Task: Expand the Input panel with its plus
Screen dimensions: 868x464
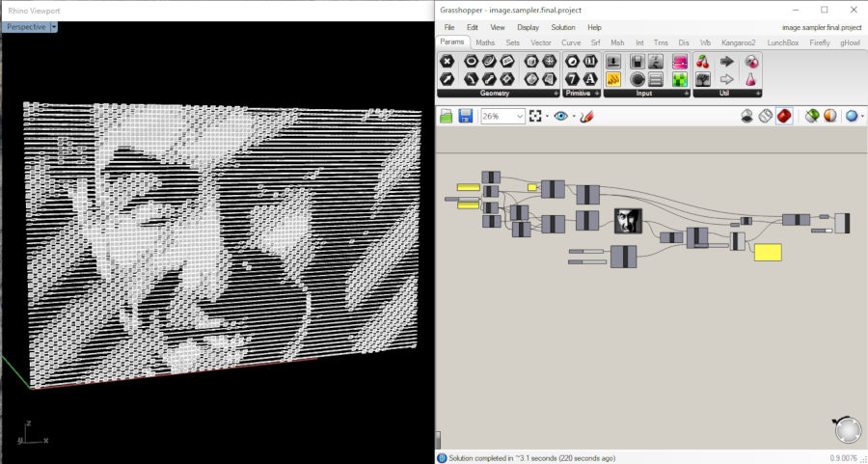Action: pos(687,94)
